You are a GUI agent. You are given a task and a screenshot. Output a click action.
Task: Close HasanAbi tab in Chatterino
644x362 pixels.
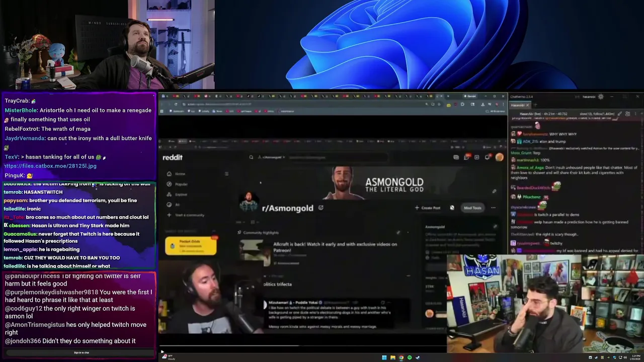coord(528,105)
